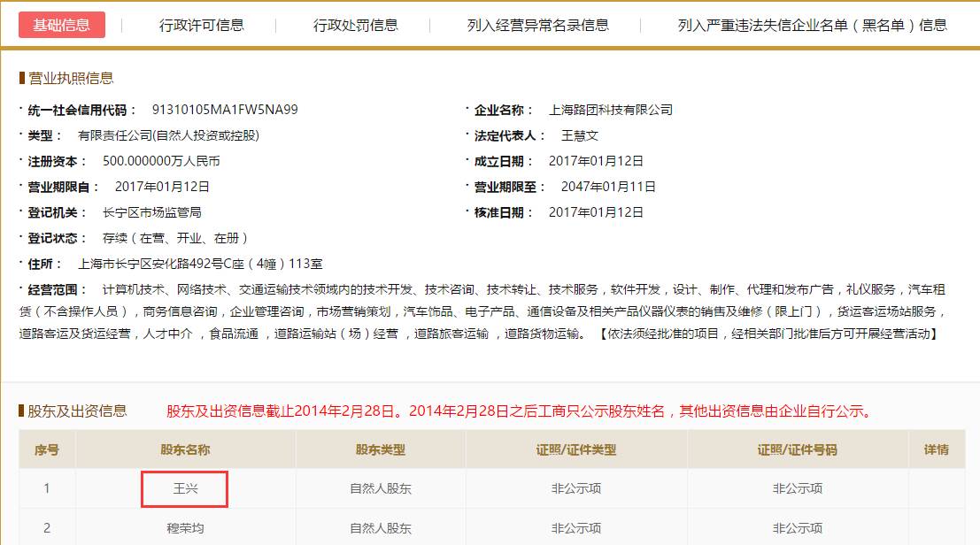Click shareholder name 穆荣均

tap(182, 526)
